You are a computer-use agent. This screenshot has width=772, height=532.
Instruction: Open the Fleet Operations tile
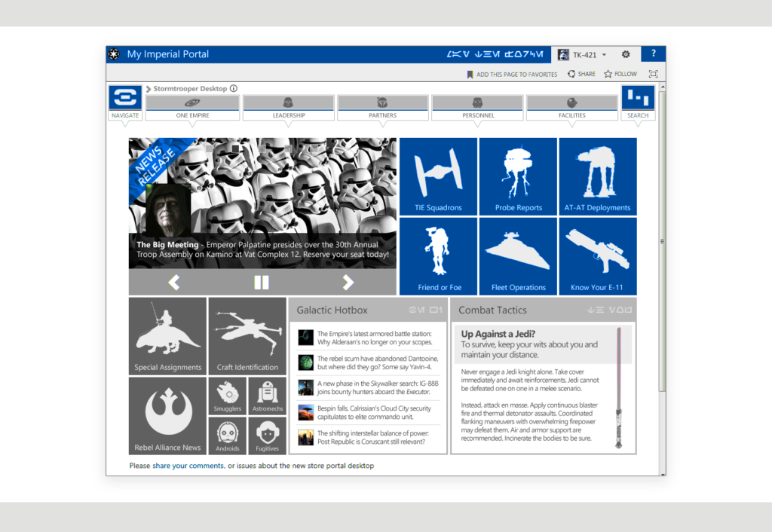(x=518, y=256)
